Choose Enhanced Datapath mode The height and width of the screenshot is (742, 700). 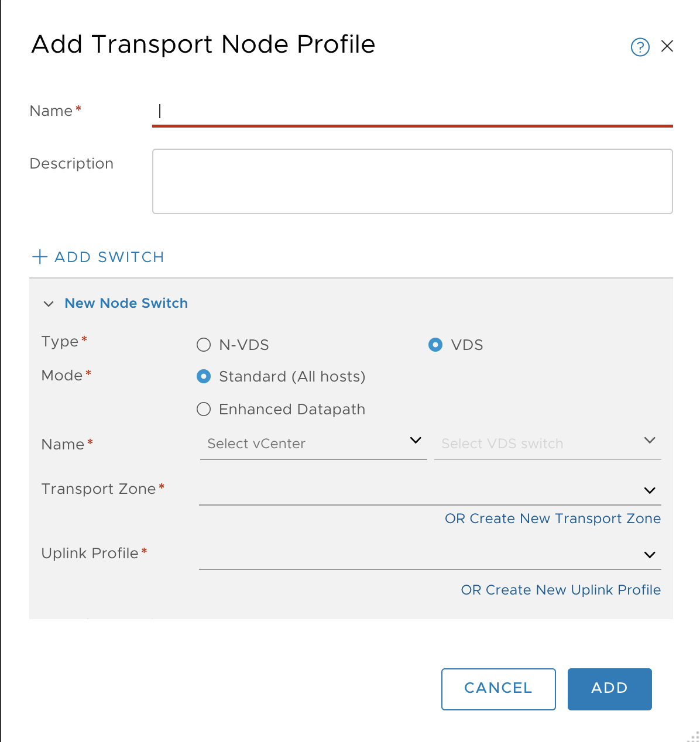click(204, 409)
